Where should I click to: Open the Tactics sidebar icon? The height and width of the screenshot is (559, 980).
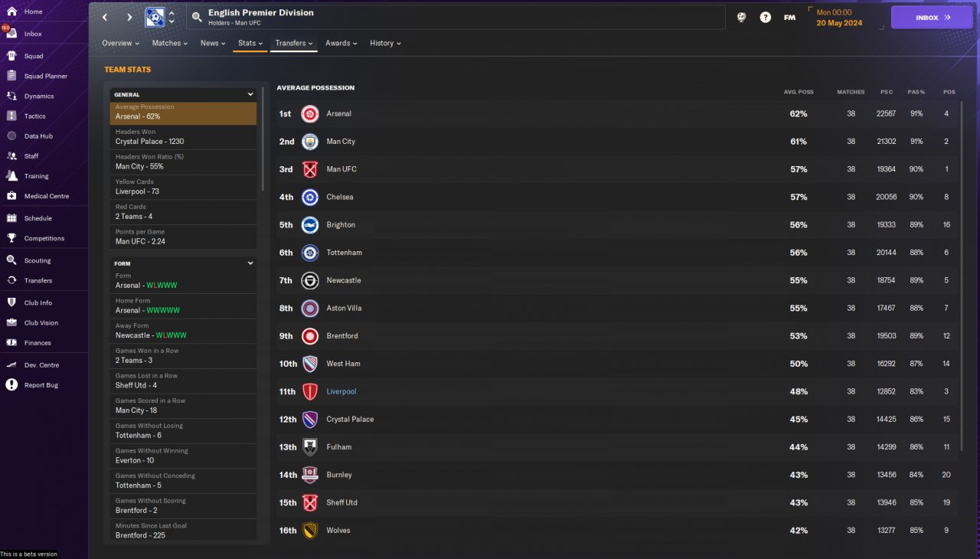(x=11, y=116)
